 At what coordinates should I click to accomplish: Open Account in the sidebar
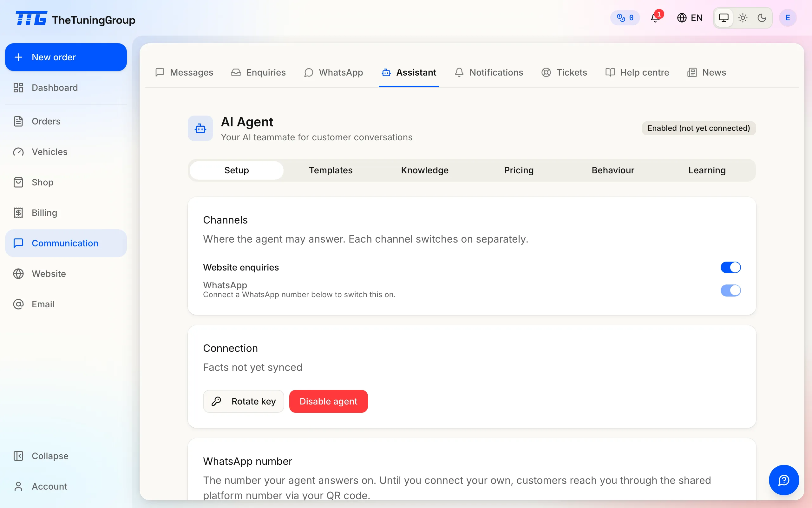point(66,486)
